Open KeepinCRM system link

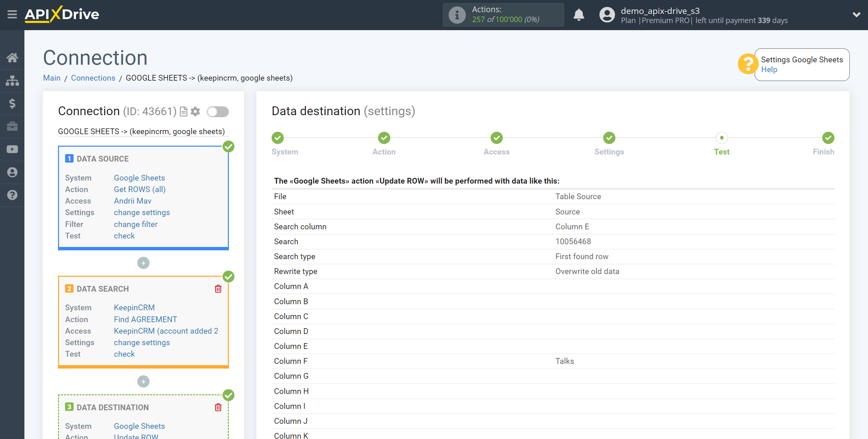coord(134,308)
